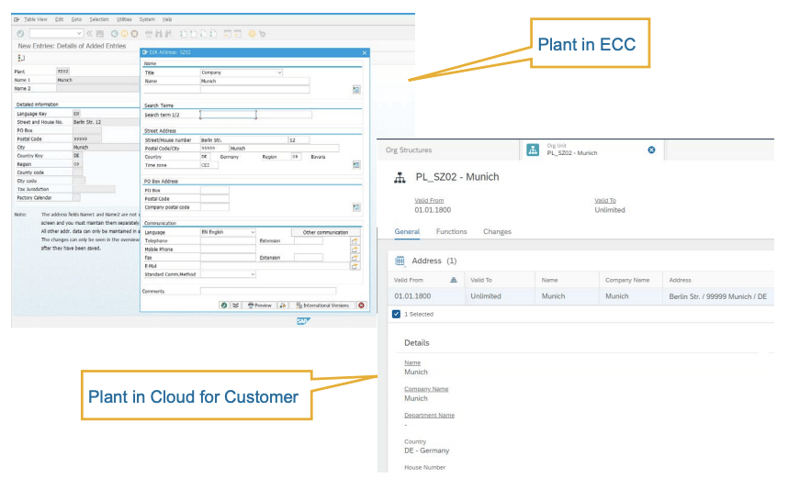Open the Language dropdown showing EN English

[x=252, y=232]
